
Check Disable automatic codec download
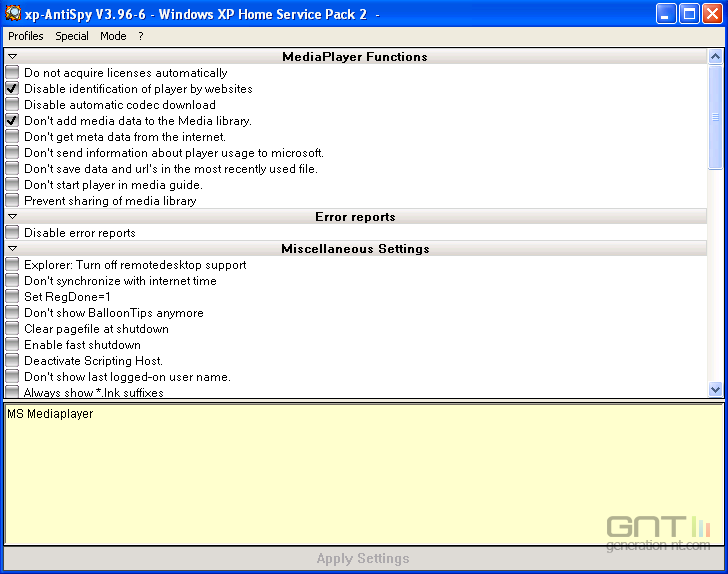point(12,104)
